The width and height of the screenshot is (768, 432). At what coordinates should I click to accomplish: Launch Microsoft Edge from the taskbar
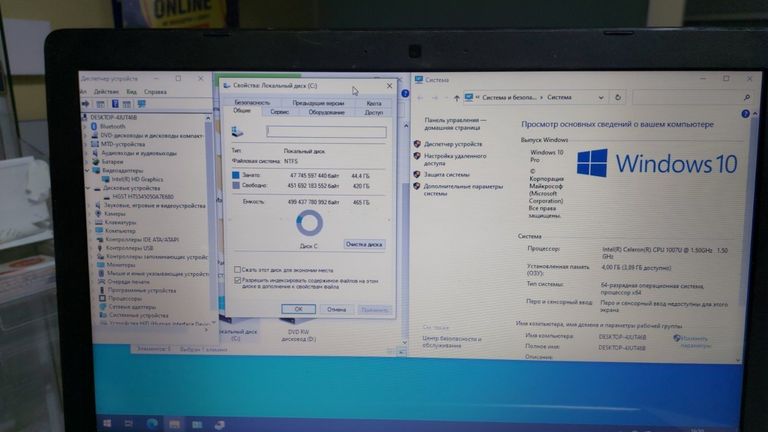[x=152, y=423]
